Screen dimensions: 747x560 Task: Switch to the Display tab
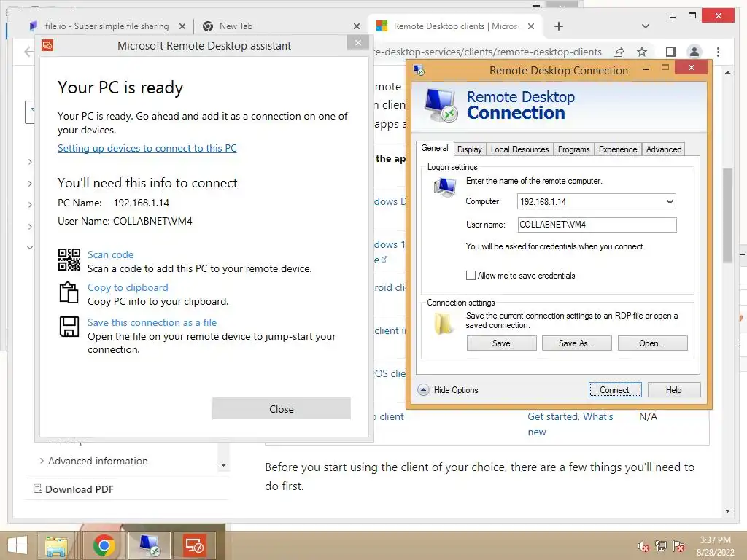point(470,149)
